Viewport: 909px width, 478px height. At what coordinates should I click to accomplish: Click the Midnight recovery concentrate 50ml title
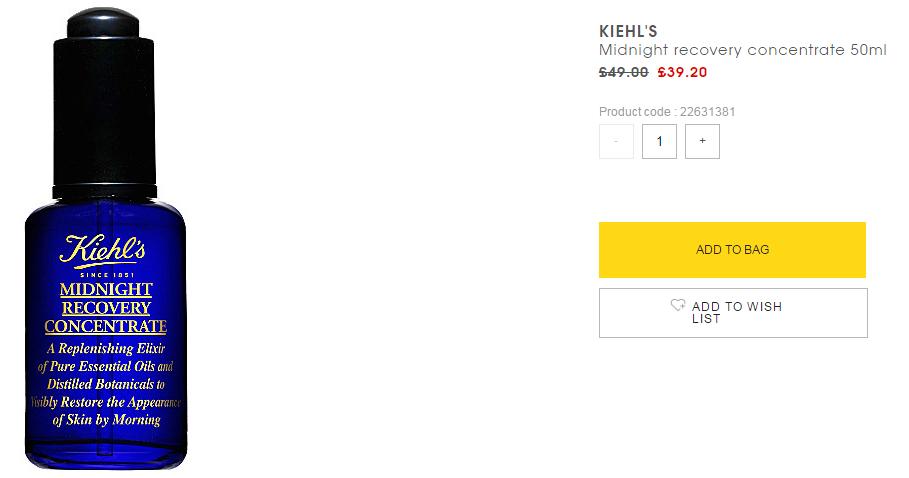(x=742, y=50)
